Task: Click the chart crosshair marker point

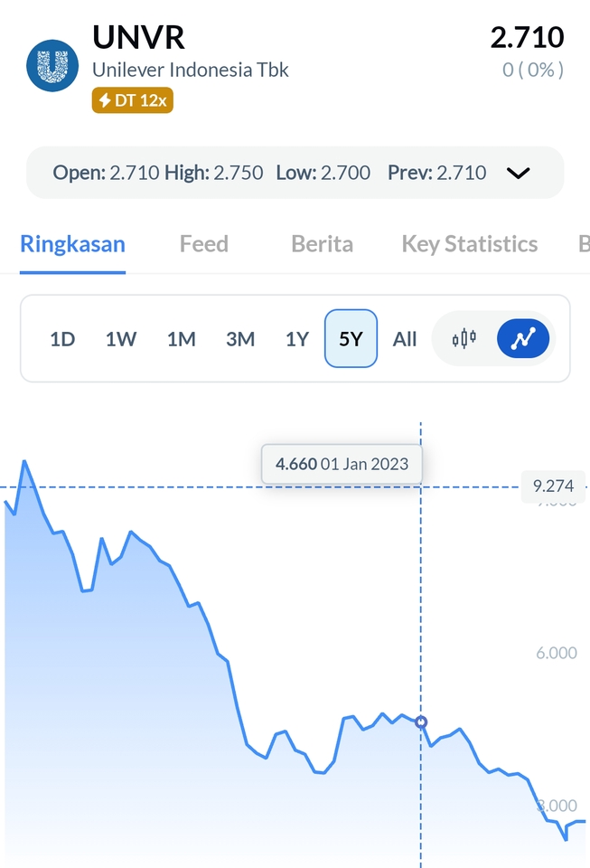Action: 420,722
